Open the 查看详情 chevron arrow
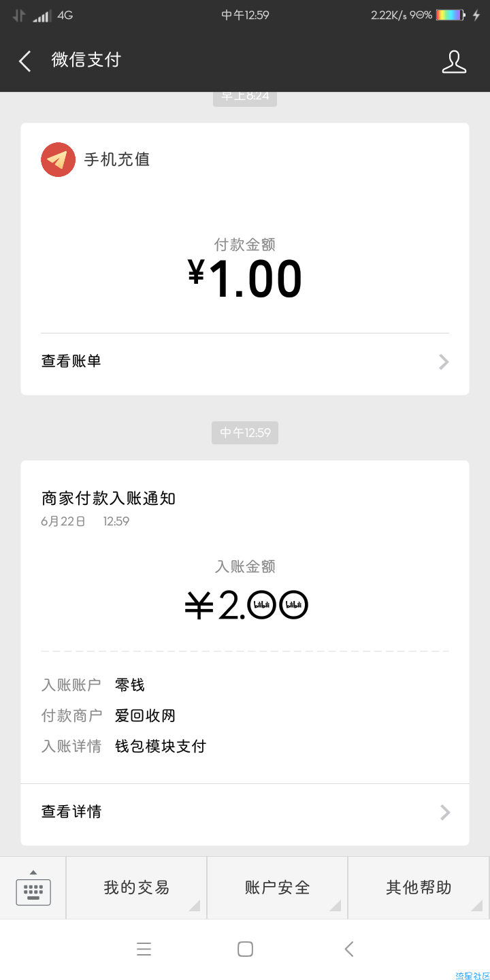Image resolution: width=490 pixels, height=980 pixels. pyautogui.click(x=444, y=812)
